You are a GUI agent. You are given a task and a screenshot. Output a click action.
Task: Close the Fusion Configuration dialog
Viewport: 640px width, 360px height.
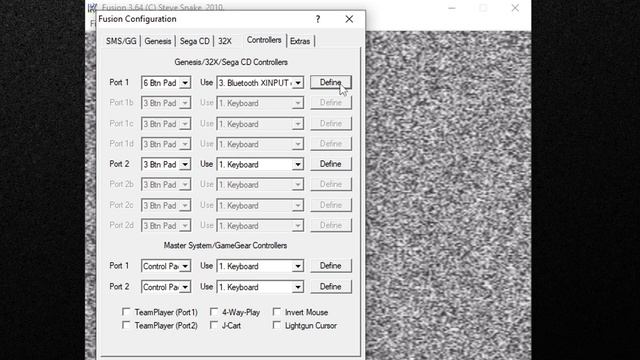tap(349, 19)
